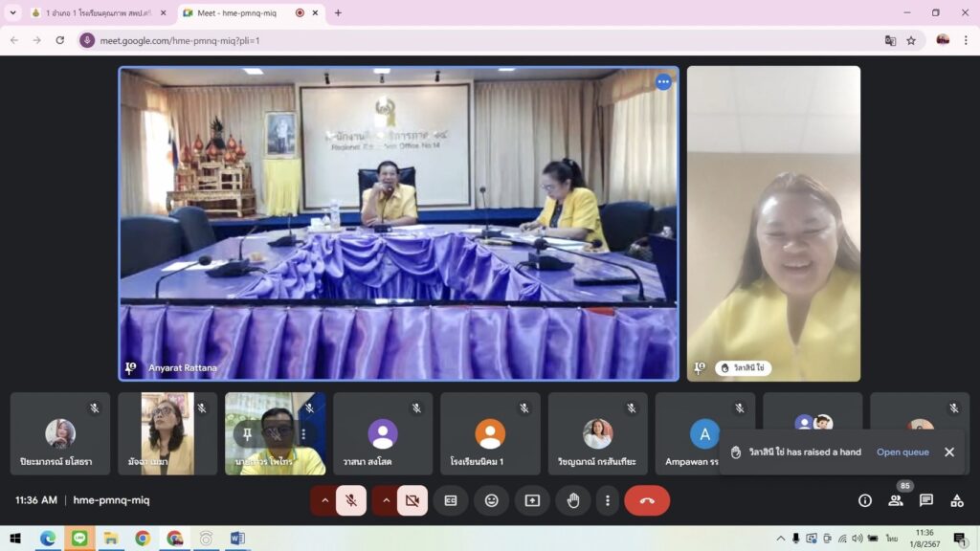The width and height of the screenshot is (980, 551).
Task: Open the Chrome tab search dropdown
Action: click(x=13, y=13)
